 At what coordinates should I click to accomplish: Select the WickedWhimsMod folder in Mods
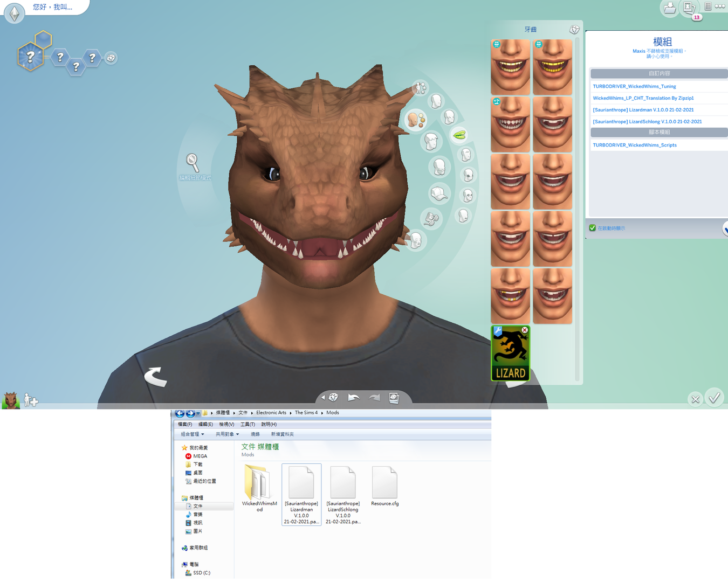coord(259,488)
